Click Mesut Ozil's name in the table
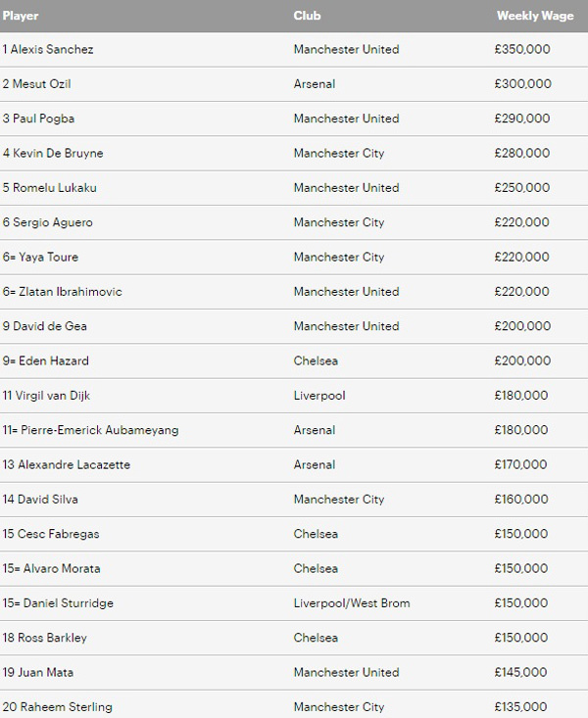The image size is (588, 718). (x=41, y=84)
